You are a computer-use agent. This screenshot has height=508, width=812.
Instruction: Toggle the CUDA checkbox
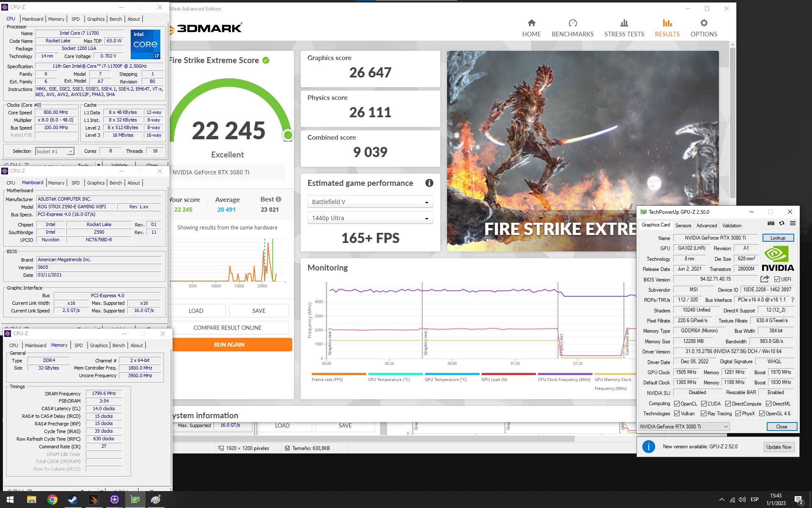[x=704, y=403]
